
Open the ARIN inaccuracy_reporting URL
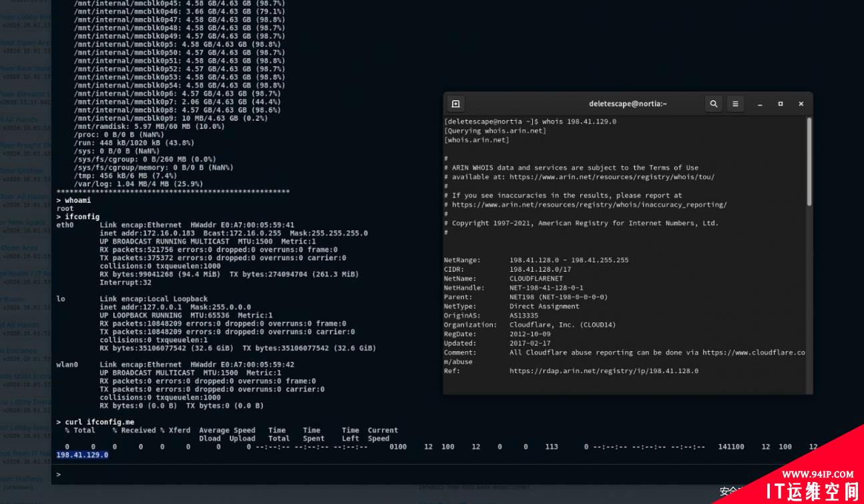coord(589,205)
